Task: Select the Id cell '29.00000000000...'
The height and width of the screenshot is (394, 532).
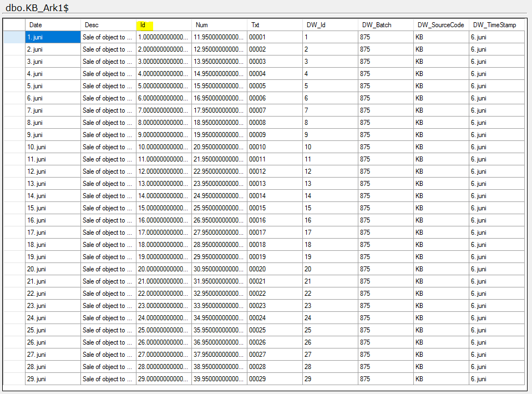Action: click(164, 379)
